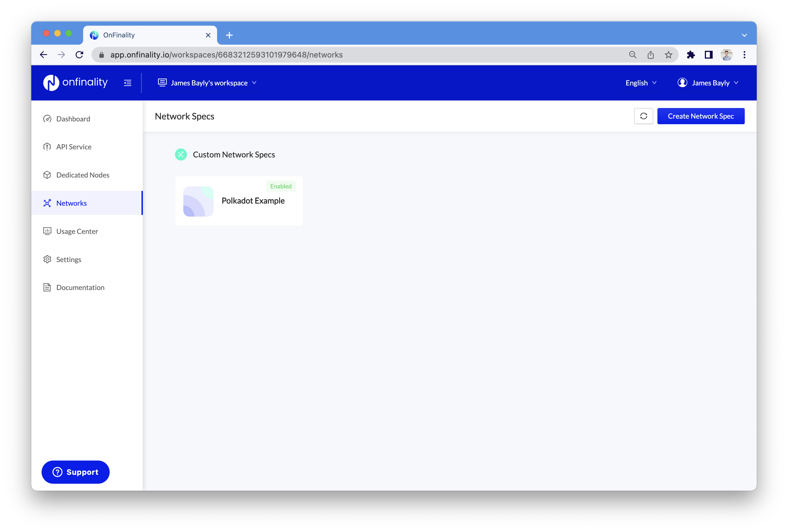Open the Polkadot Example network spec card
Image resolution: width=788 pixels, height=532 pixels.
click(239, 201)
